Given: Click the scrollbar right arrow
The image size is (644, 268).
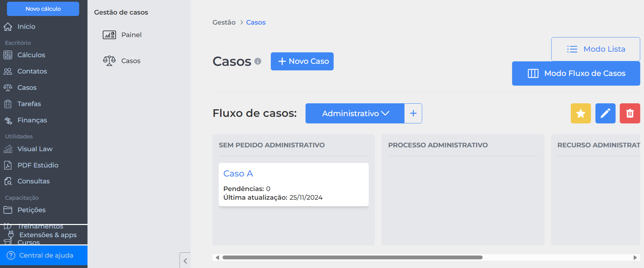Looking at the screenshot, I should click(x=635, y=258).
